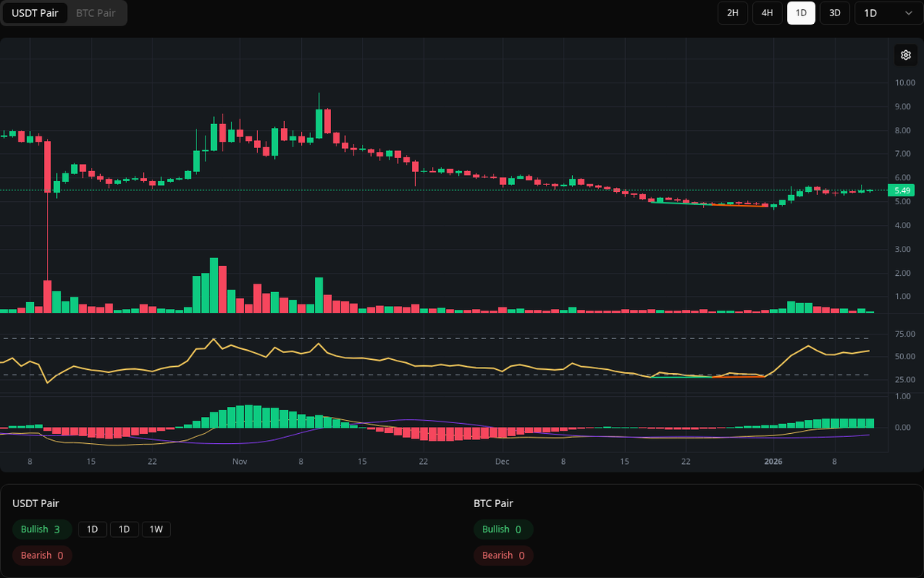Screen dimensions: 924x578
Task: Click the BTC Pair heading in the summary panel
Action: coord(493,503)
